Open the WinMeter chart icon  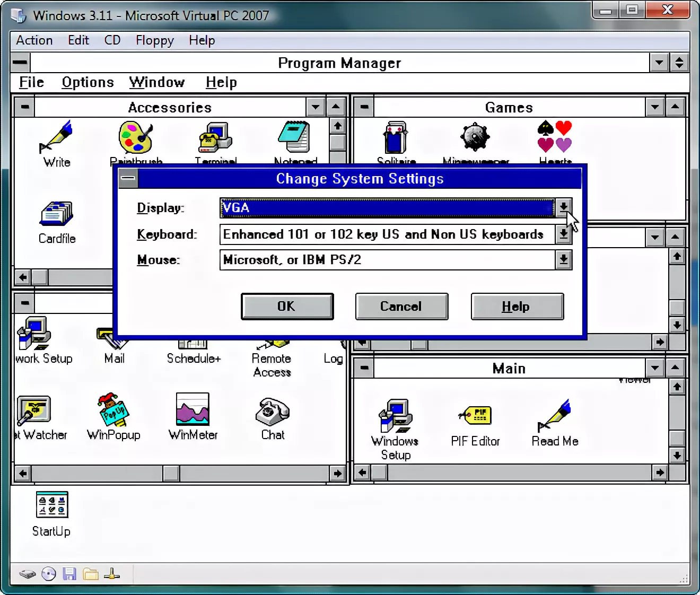coord(192,409)
